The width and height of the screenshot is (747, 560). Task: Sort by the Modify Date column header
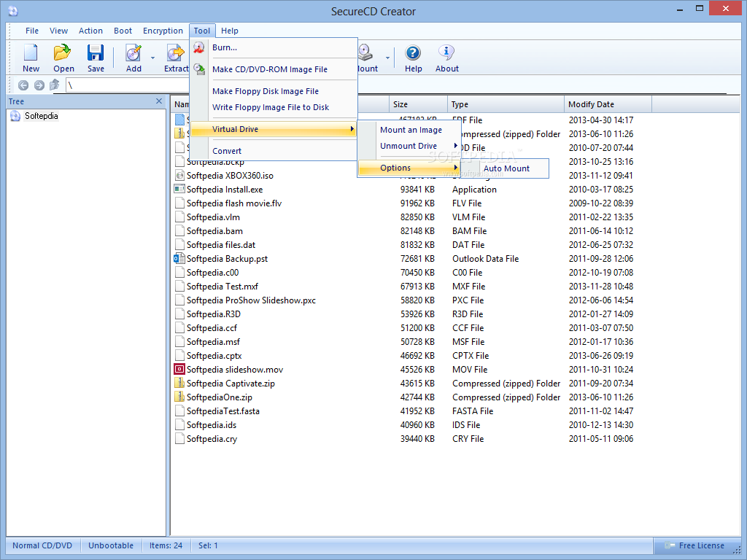608,104
